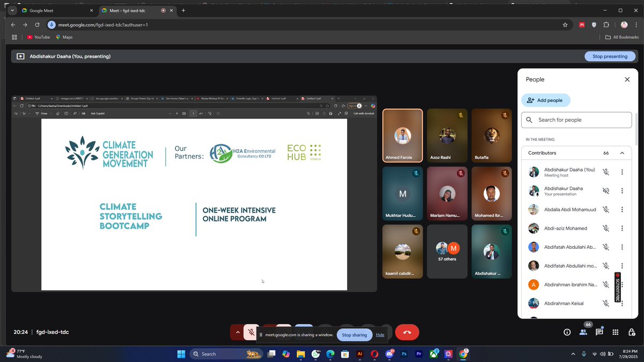This screenshot has height=362, width=644.
Task: Open the Maps bookmark
Action: pos(64,37)
